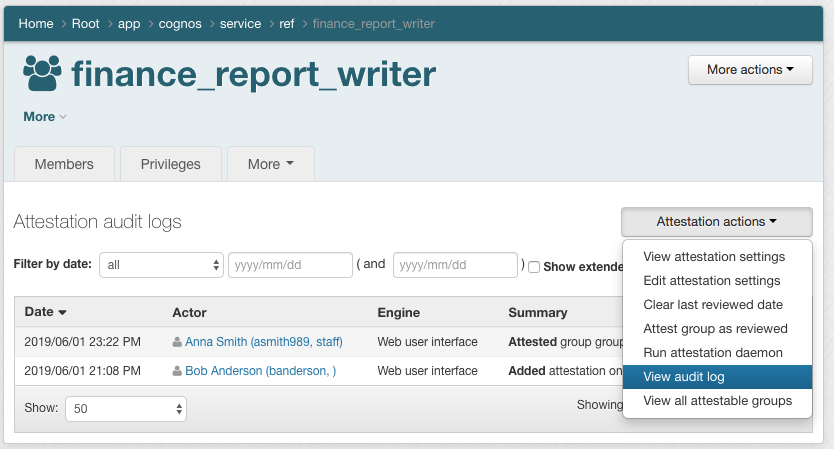
Task: Change the Show 50 rows dropdown
Action: pos(125,408)
